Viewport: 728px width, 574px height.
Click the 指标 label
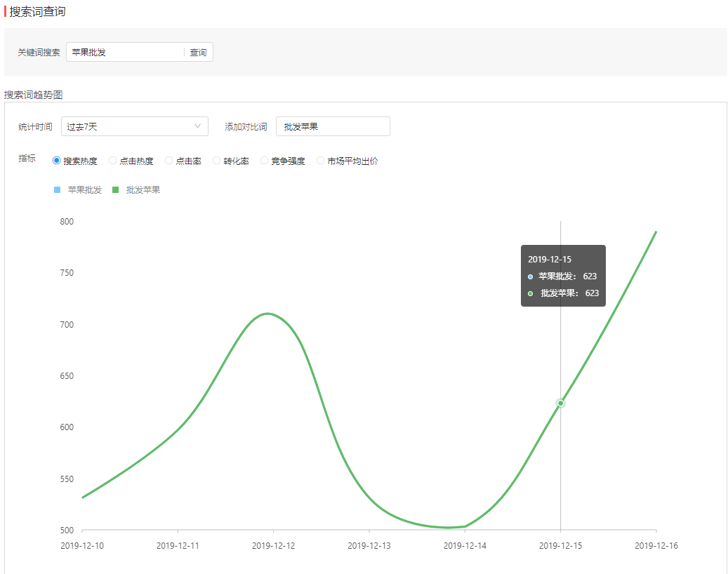[x=27, y=158]
